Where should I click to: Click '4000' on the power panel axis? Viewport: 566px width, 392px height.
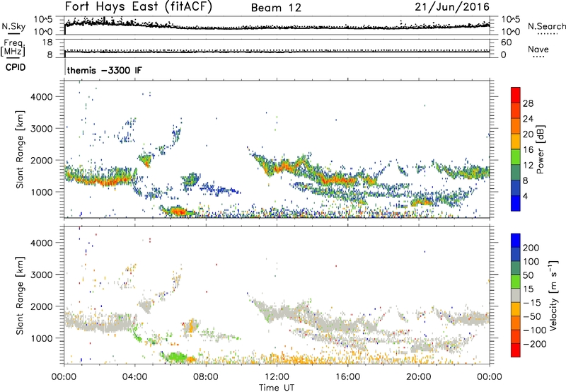click(42, 97)
